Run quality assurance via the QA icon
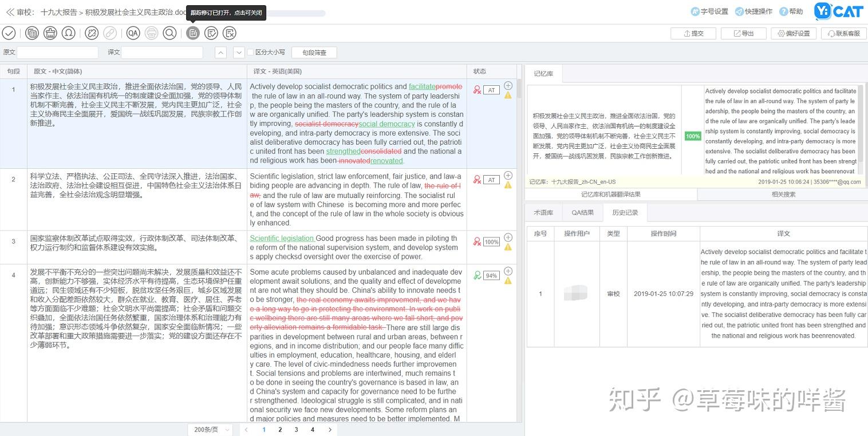This screenshot has width=868, height=436. tap(133, 33)
